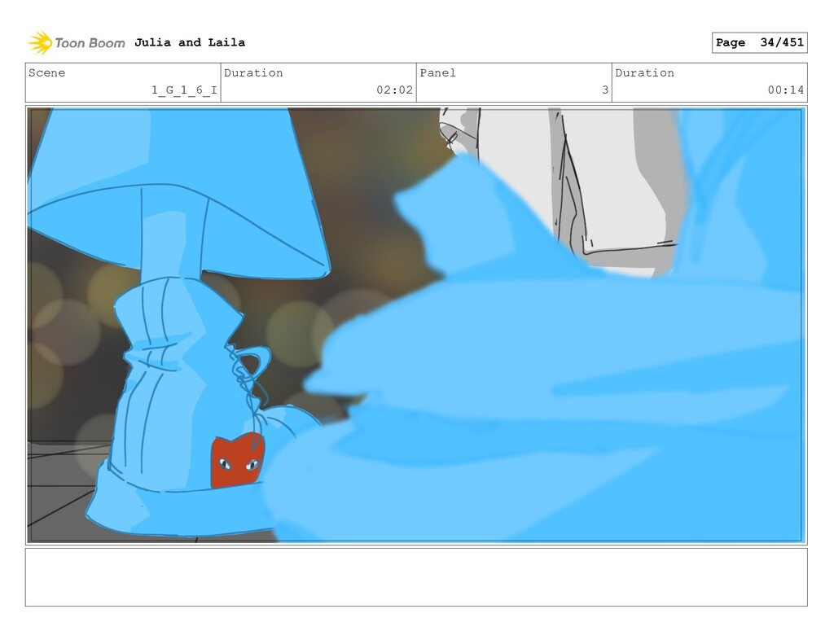Screen dimensions: 834x644
Task: Click the 'Panel' header label
Action: point(437,72)
